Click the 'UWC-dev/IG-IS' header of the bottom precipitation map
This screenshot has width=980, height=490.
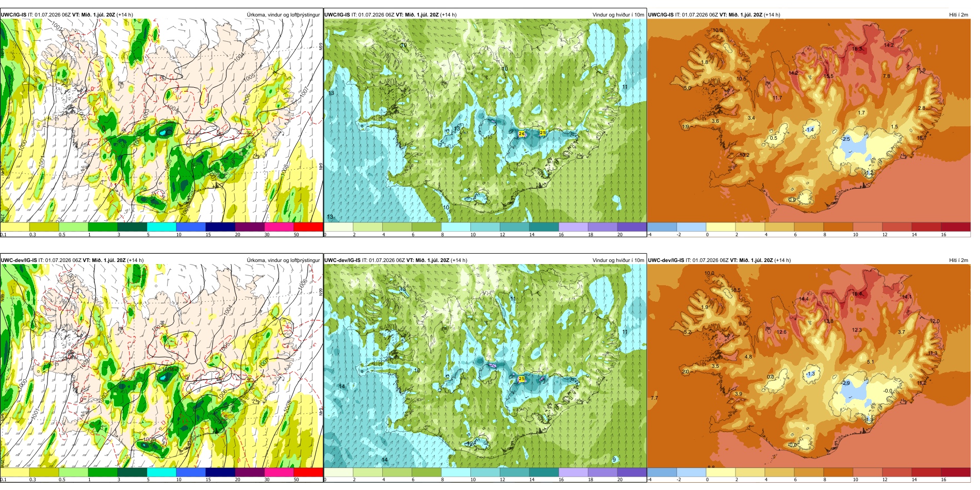point(19,260)
